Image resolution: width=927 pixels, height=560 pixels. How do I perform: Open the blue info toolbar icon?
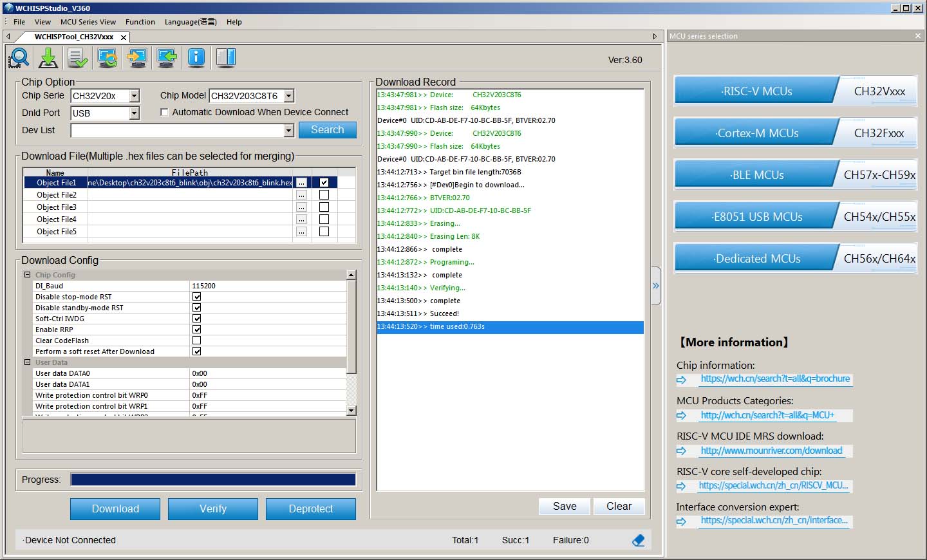click(x=196, y=58)
